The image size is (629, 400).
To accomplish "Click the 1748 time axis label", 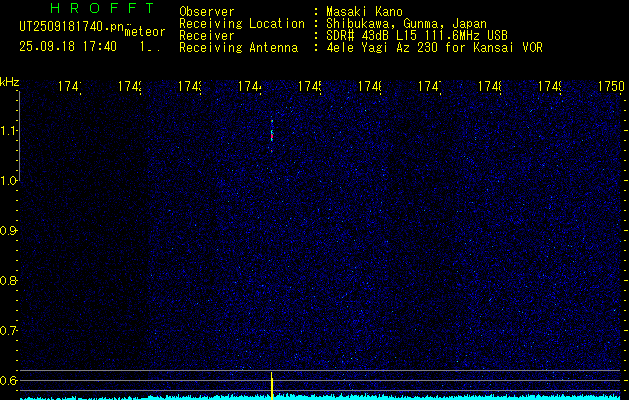I will click(489, 86).
